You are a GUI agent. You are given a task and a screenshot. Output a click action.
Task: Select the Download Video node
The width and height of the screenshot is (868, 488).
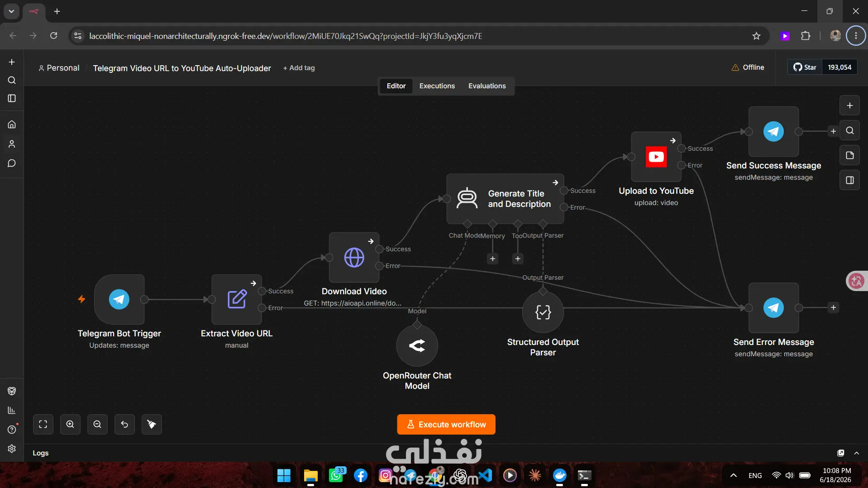[x=354, y=258]
